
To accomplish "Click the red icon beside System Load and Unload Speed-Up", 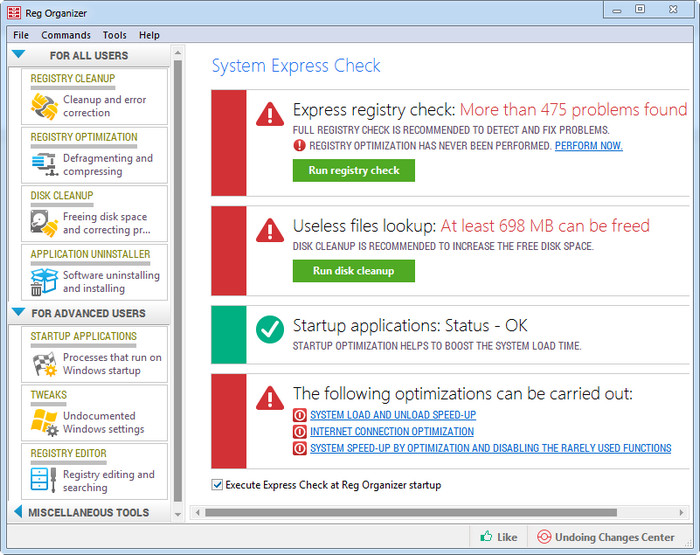I will click(x=300, y=415).
